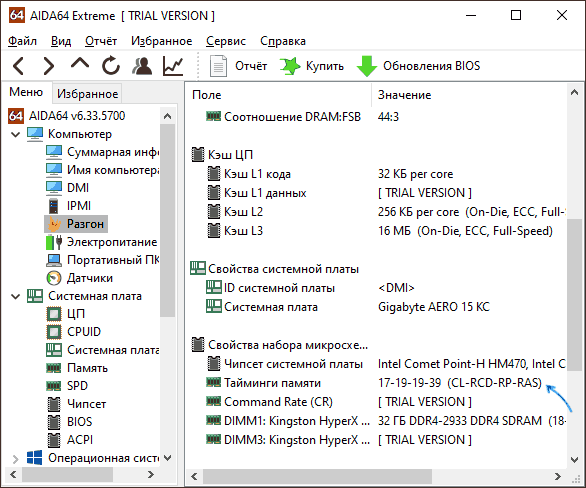The height and width of the screenshot is (488, 586).
Task: Collapse the Системная плата tree node
Action: point(15,297)
